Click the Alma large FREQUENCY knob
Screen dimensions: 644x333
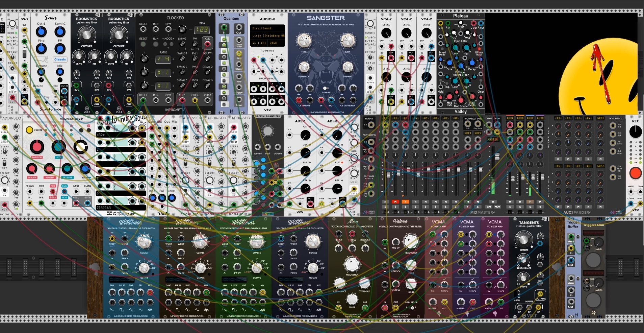(352, 264)
